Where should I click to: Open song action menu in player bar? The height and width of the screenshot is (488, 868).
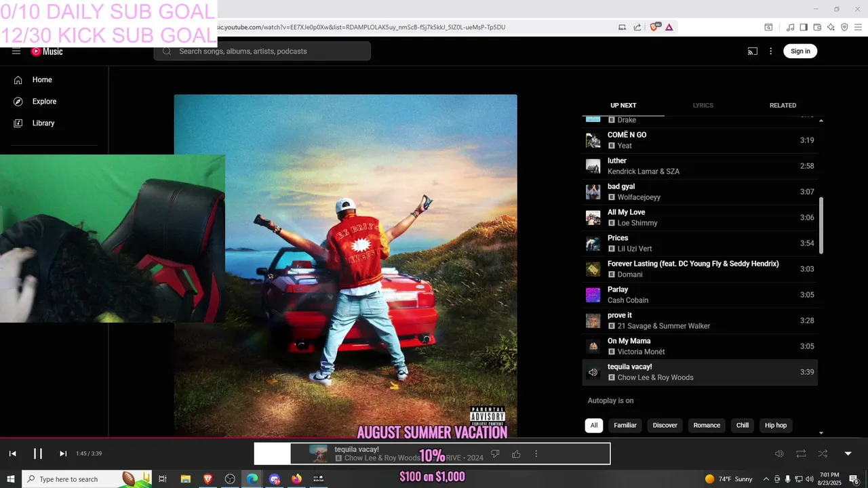click(536, 453)
